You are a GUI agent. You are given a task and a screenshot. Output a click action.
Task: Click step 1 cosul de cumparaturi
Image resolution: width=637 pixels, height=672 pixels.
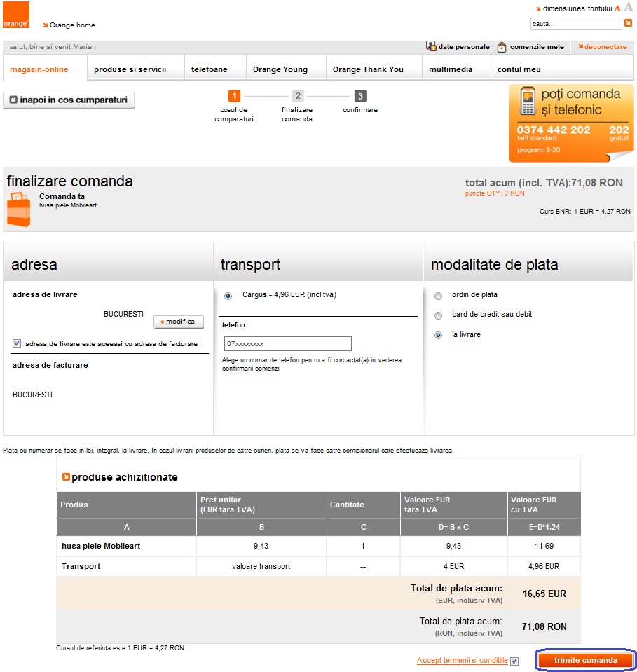(x=234, y=95)
